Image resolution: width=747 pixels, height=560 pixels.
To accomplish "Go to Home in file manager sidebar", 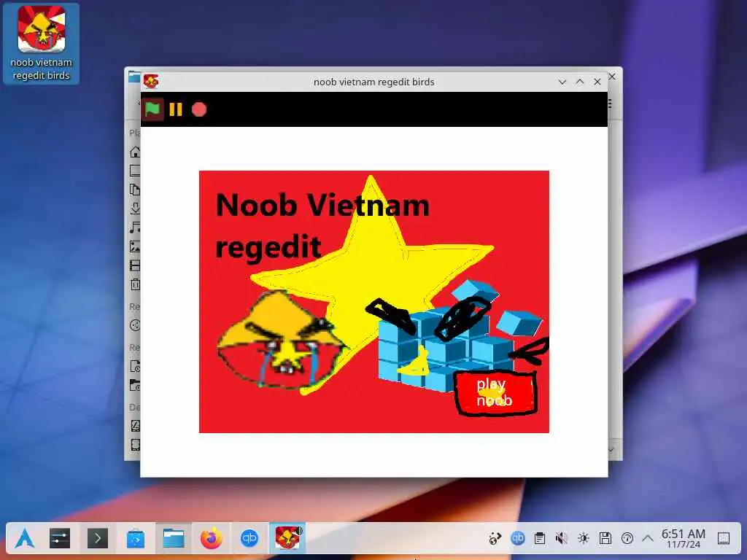I will (x=135, y=152).
